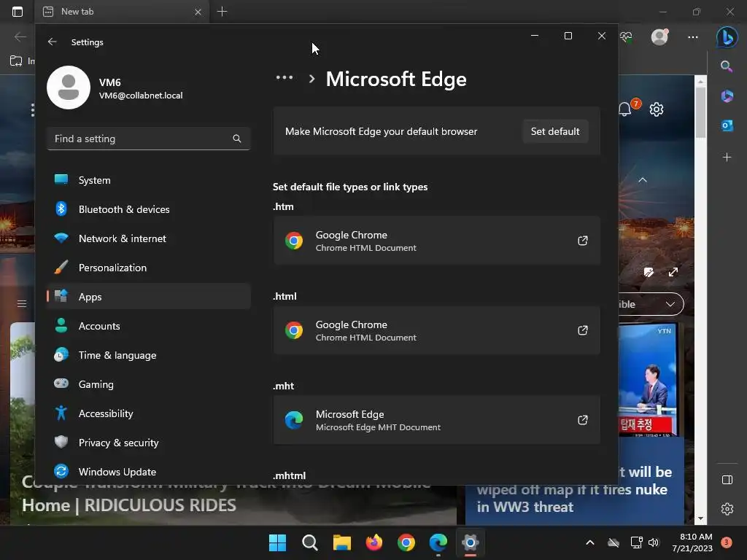Screen dimensions: 747x560
Task: Click Edge sidebar search icon
Action: point(727,66)
